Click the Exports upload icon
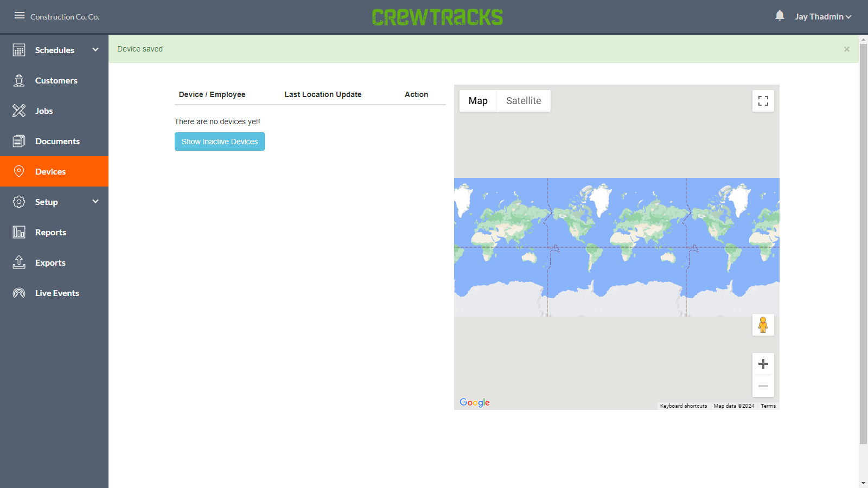This screenshot has height=488, width=868. (19, 262)
